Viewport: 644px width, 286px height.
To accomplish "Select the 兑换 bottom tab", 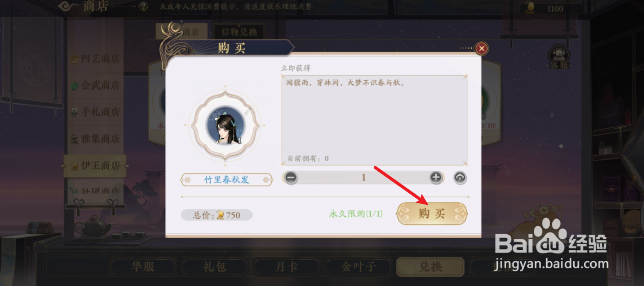I will point(430,267).
